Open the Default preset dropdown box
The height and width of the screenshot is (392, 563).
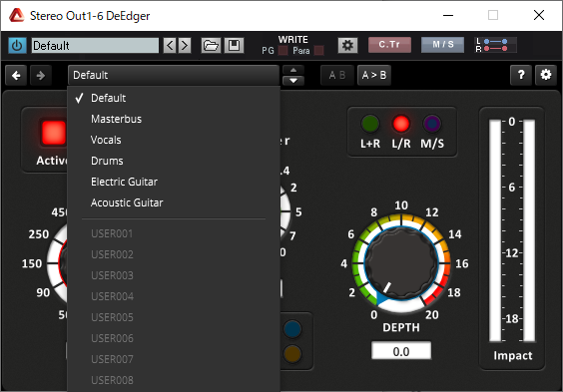[x=174, y=76]
